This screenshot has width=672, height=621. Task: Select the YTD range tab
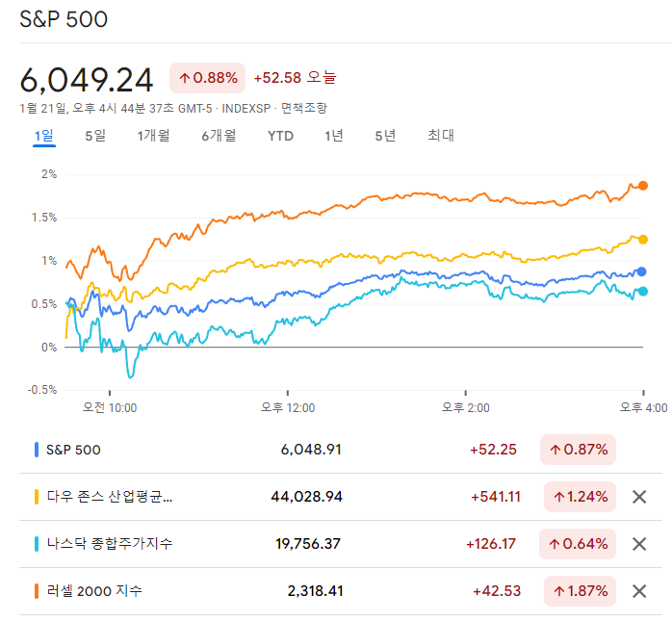coord(280,137)
